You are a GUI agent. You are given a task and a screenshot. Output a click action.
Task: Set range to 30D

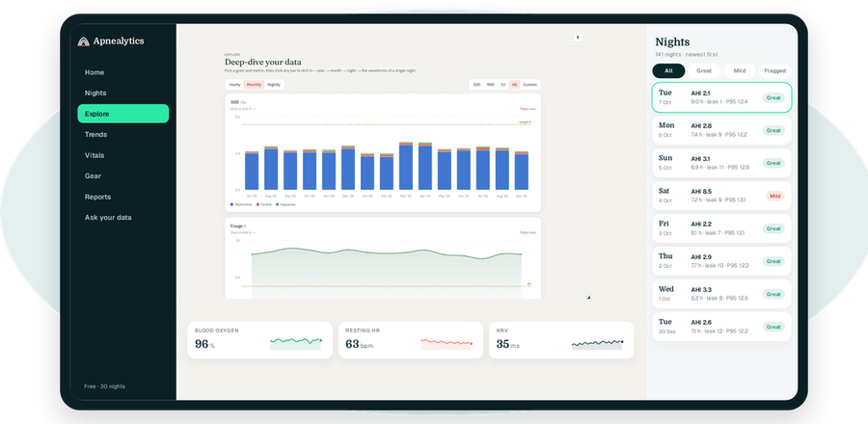[476, 85]
